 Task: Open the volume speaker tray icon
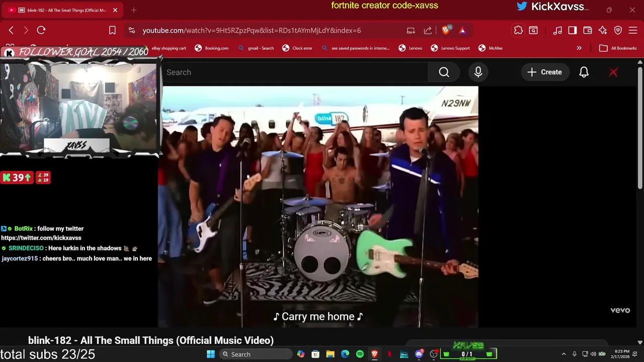(x=593, y=354)
